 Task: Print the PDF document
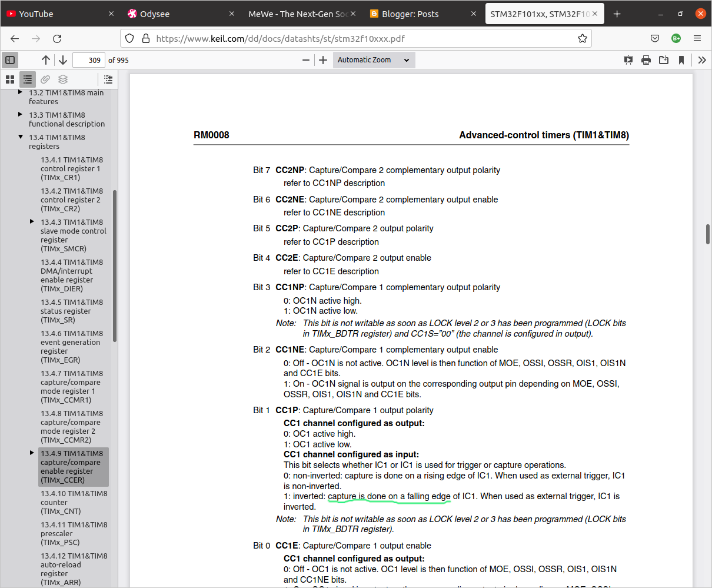(x=646, y=60)
